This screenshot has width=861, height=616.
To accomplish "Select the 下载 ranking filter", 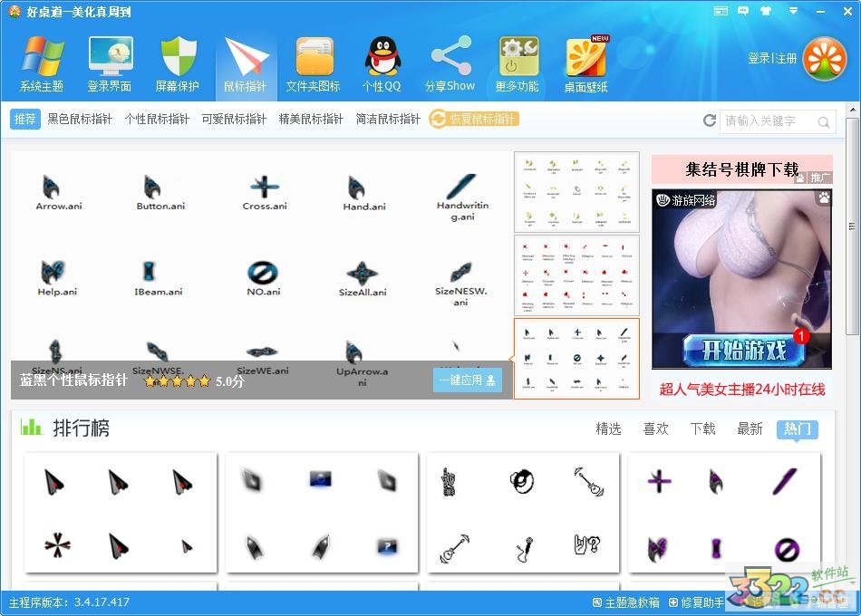I will 702,428.
